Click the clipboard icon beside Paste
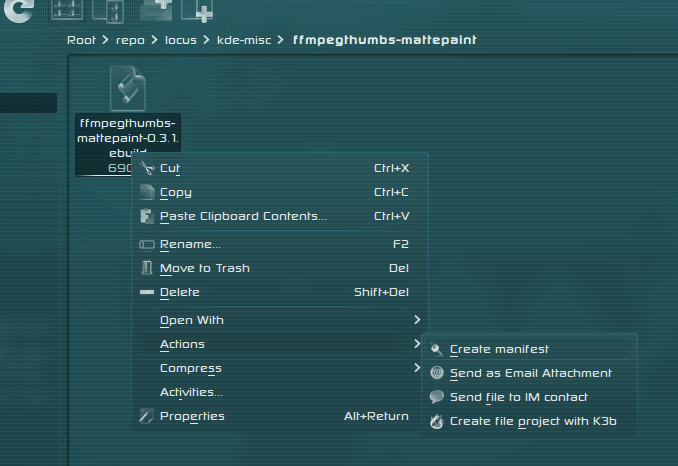The image size is (678, 466). pyautogui.click(x=147, y=216)
